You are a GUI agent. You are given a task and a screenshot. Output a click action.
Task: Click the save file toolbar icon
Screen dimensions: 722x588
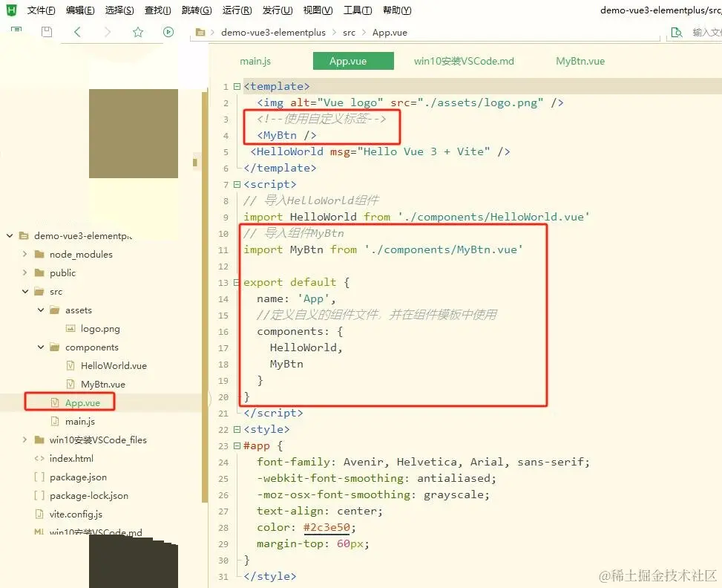point(47,31)
